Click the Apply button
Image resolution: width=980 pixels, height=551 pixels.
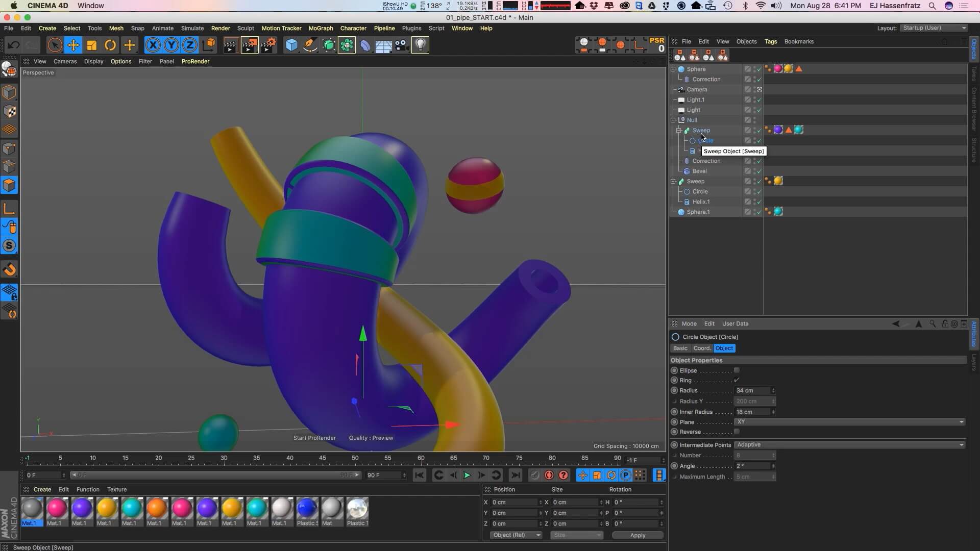tap(638, 535)
